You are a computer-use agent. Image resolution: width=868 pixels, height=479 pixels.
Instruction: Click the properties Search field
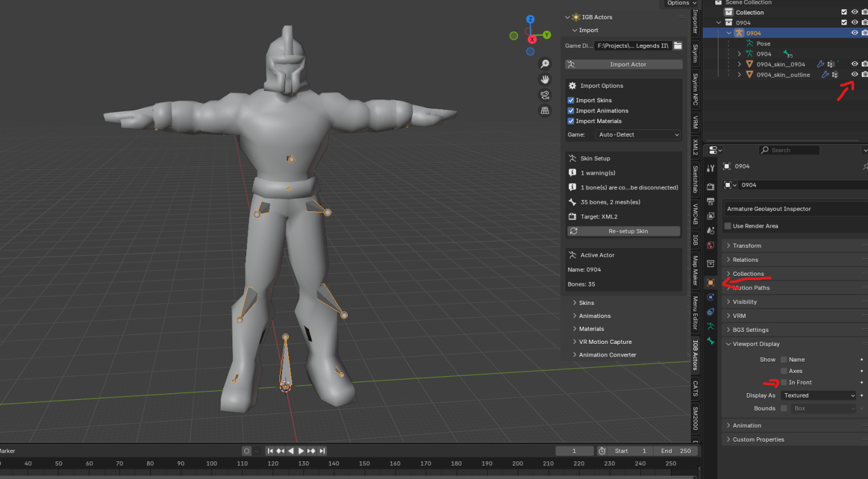pyautogui.click(x=789, y=150)
